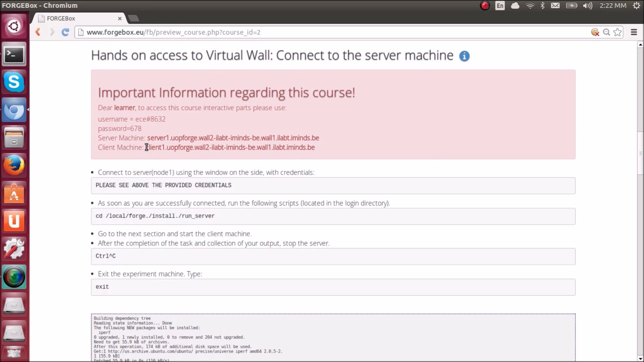Toggle the En keyboard language indicator
The height and width of the screenshot is (362, 644).
[500, 6]
